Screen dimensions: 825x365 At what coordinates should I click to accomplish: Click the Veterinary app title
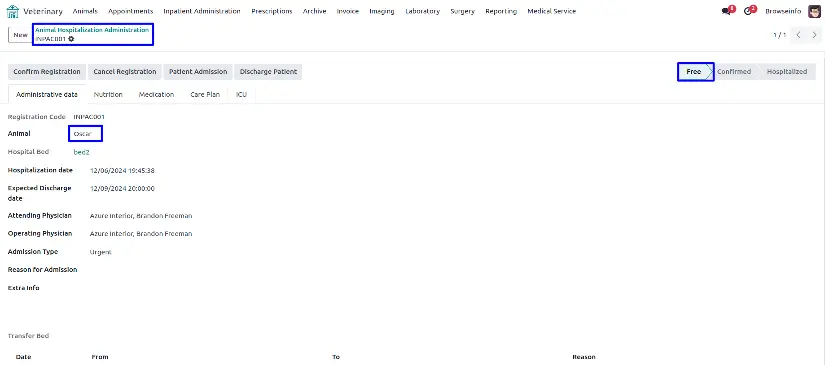tap(43, 11)
